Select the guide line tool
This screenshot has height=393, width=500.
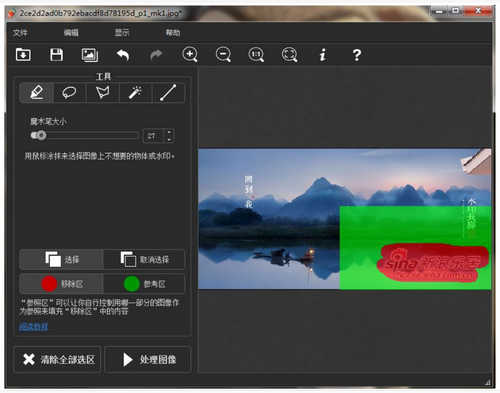pyautogui.click(x=168, y=92)
